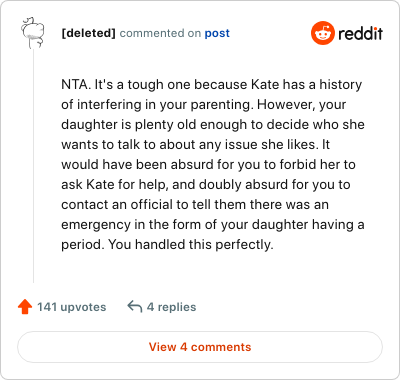400x380 pixels.
Task: Open the 4 replies label
Action: [172, 307]
